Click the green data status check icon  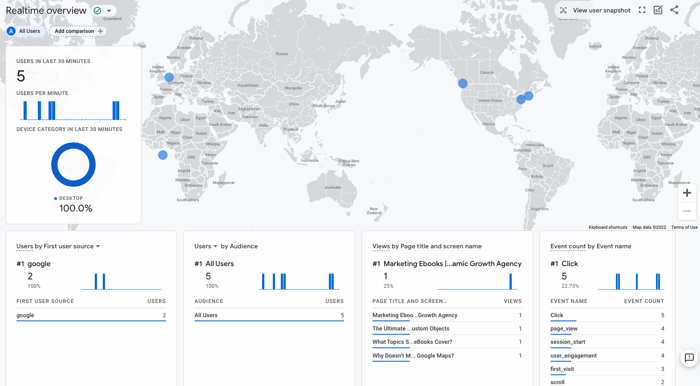(x=97, y=11)
